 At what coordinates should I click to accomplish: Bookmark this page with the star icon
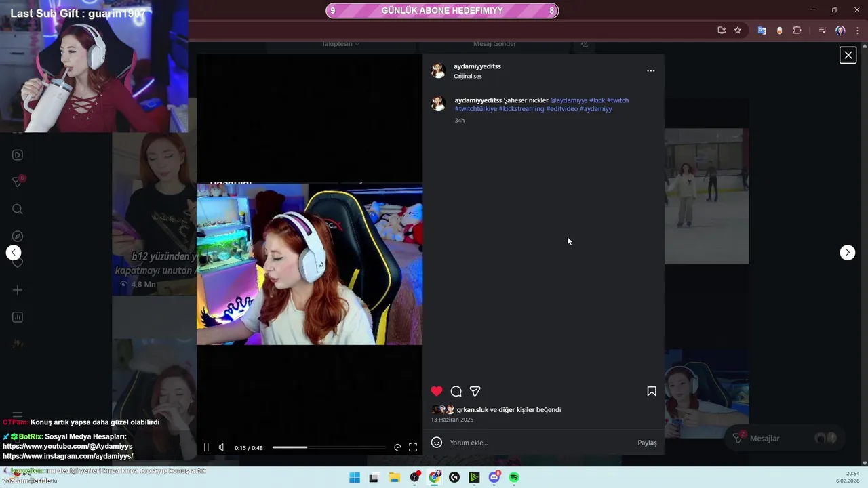pos(738,30)
